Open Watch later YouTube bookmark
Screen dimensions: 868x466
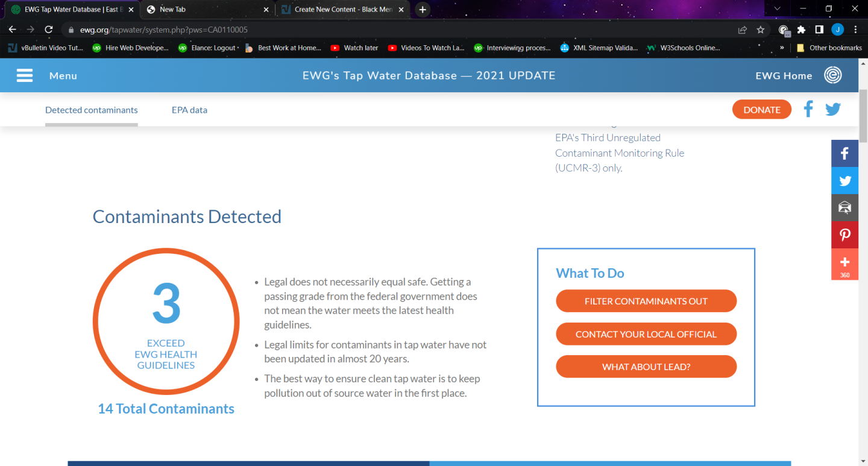pyautogui.click(x=354, y=48)
